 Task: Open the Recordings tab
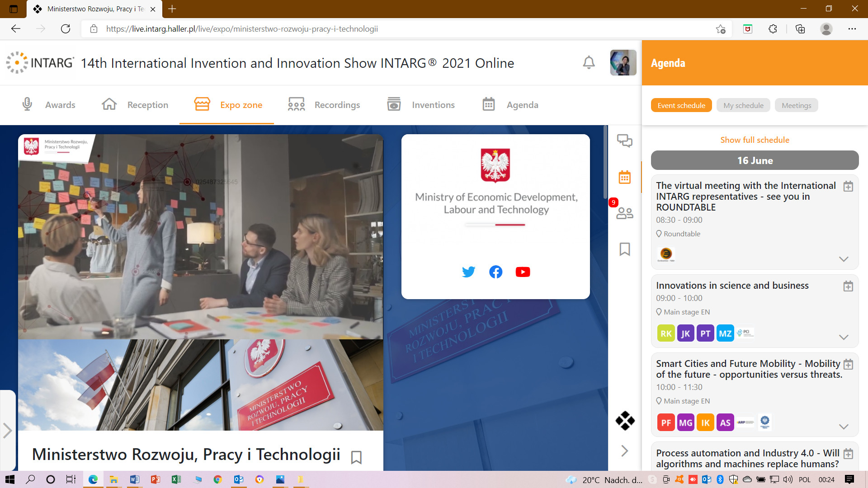click(324, 105)
